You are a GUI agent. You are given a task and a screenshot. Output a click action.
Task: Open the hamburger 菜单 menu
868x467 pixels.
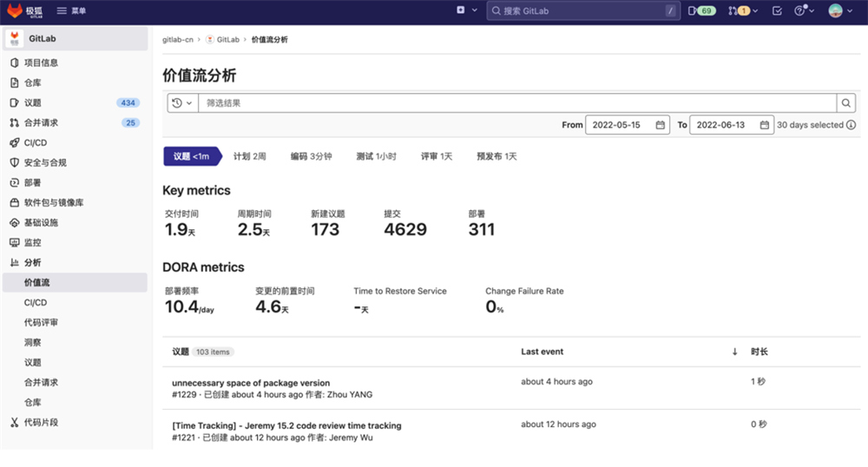pos(71,10)
